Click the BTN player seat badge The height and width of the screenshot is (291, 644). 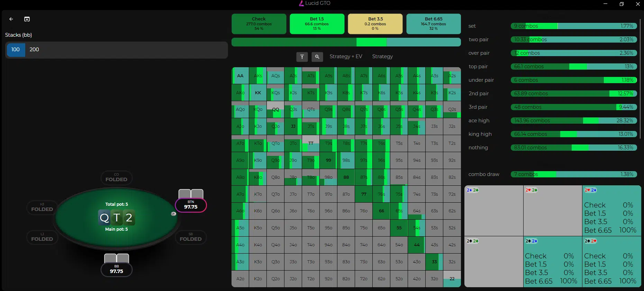191,205
